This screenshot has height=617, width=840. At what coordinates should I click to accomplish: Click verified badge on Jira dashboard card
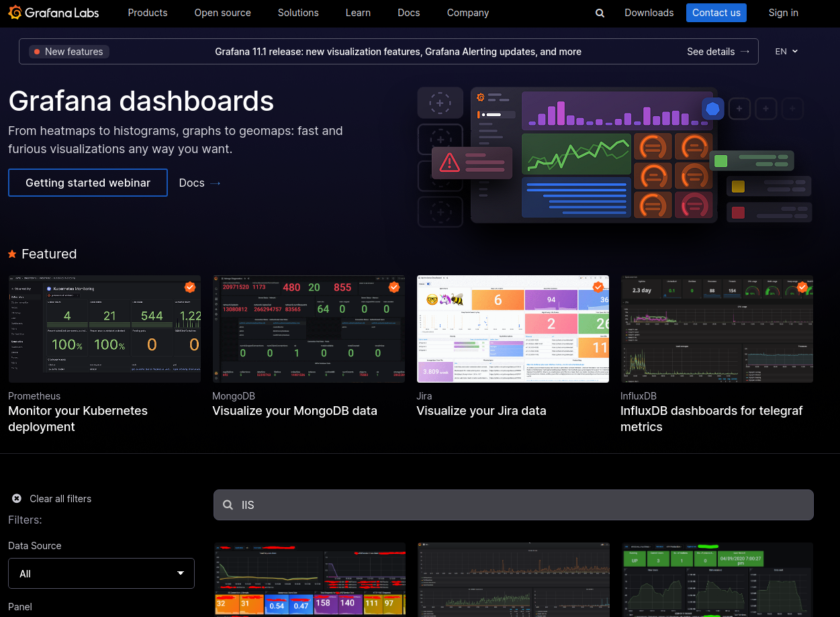click(598, 287)
